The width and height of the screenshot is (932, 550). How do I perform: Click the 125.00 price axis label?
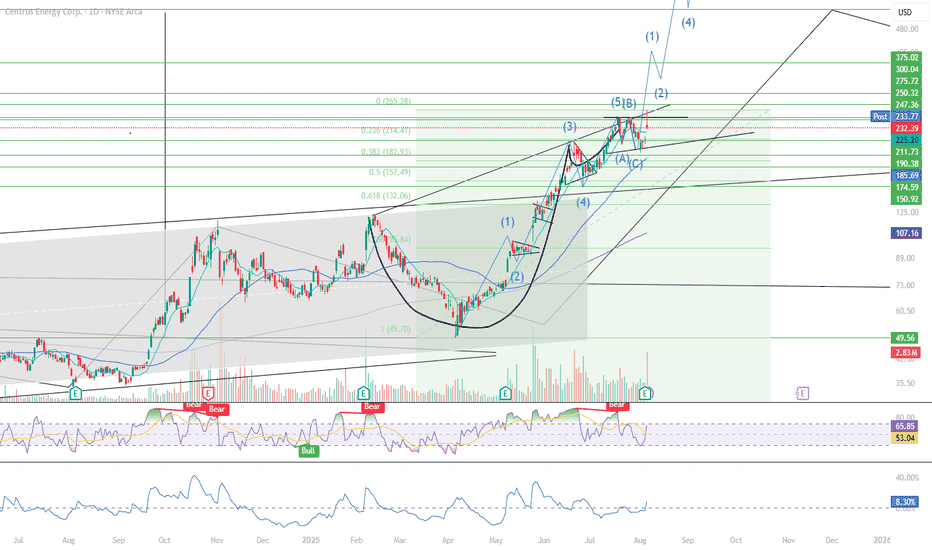(907, 212)
